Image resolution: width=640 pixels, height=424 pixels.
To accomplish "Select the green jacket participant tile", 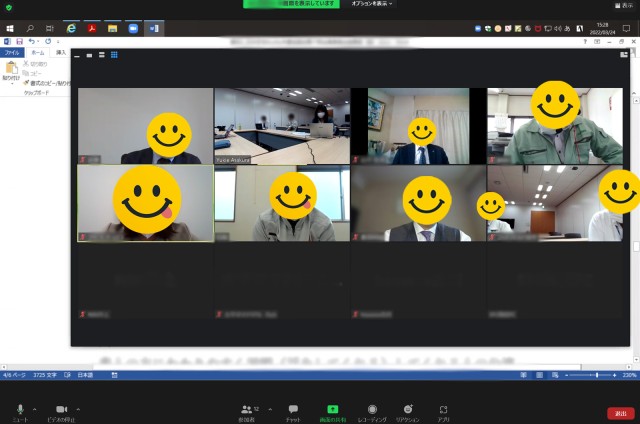I will [555, 126].
